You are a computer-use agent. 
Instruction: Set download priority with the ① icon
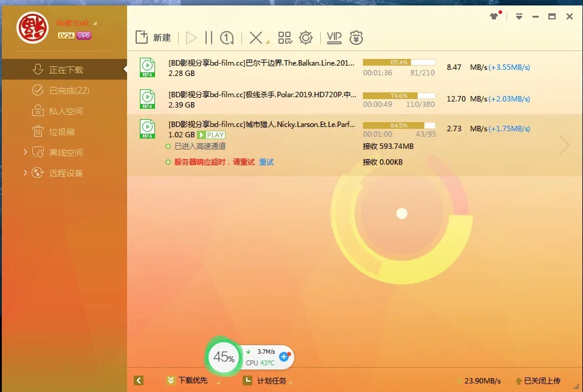[226, 37]
